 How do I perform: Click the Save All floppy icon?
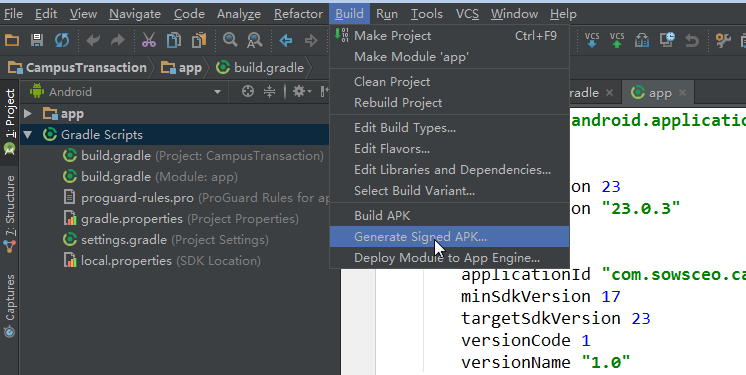(x=37, y=40)
